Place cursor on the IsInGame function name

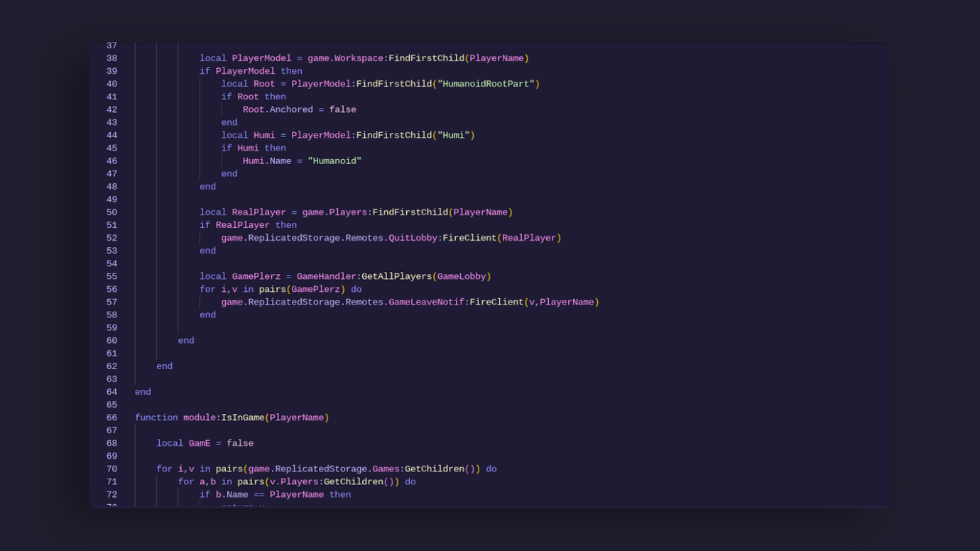[244, 417]
